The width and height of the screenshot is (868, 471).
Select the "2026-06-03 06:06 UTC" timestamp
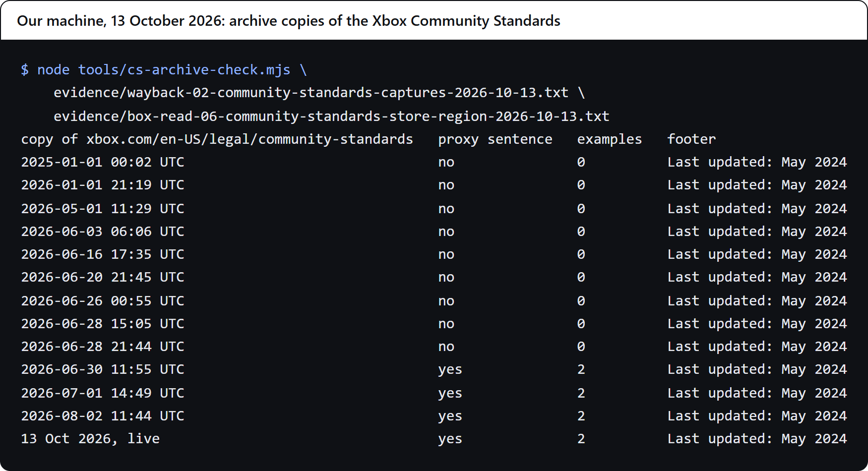pyautogui.click(x=103, y=231)
